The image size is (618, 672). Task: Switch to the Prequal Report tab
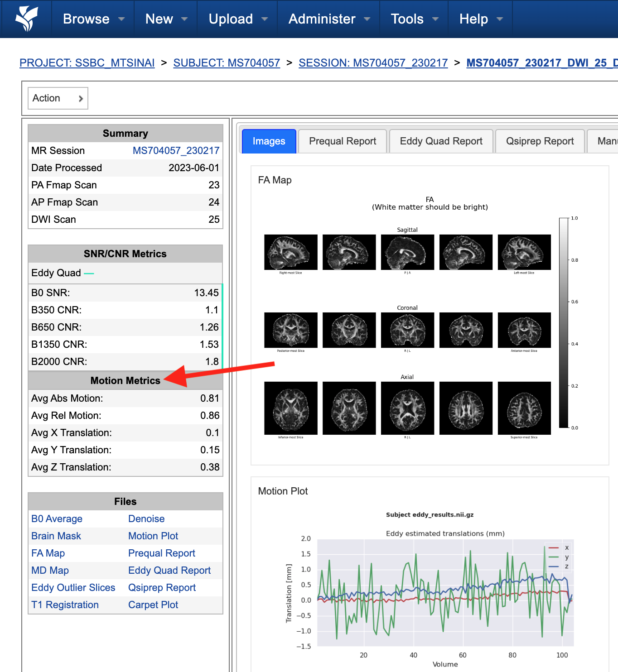pos(343,141)
